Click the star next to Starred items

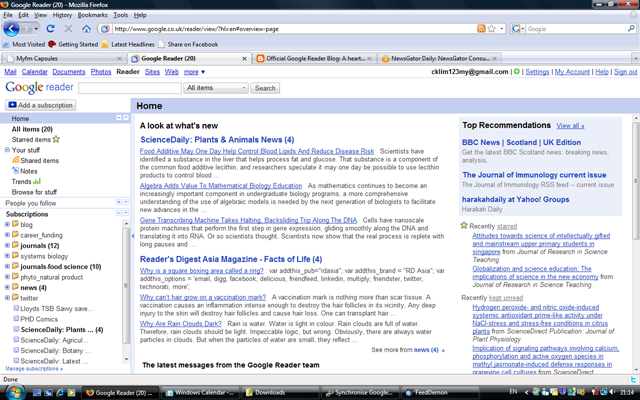tap(56, 139)
